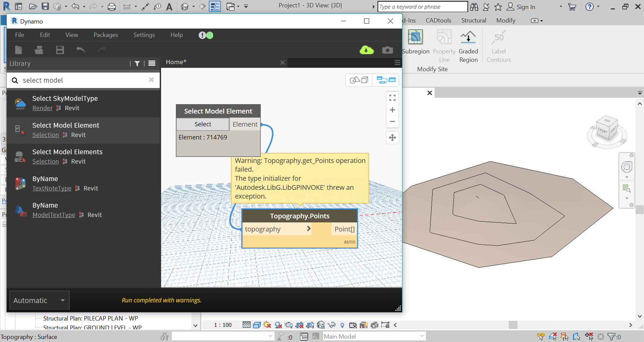Open Revit print icon in quick access toolbar
The height and width of the screenshot is (342, 644).
112,7
